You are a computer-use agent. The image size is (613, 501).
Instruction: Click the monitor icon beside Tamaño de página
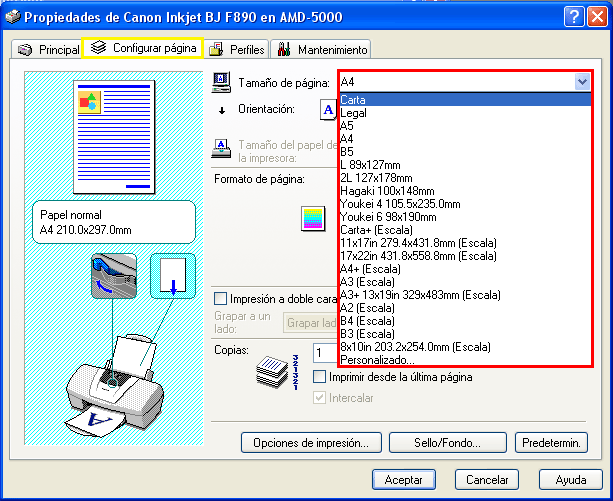[221, 82]
